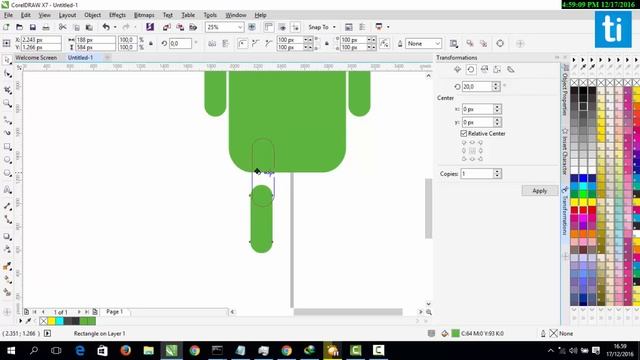Expand the undo history dropdown arrow
Image resolution: width=640 pixels, height=360 pixels.
coord(115,27)
